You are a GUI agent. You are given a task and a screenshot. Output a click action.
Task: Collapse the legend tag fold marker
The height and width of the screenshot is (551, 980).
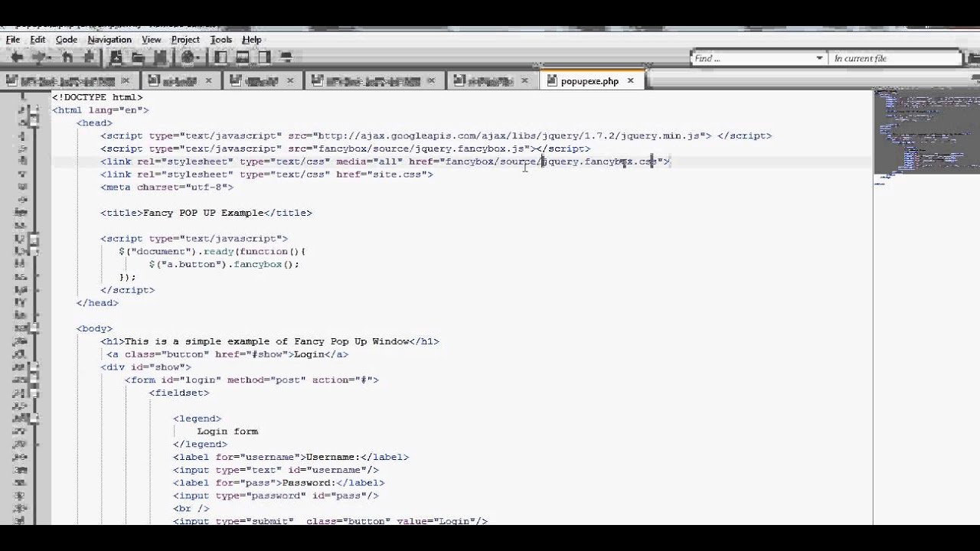click(34, 419)
